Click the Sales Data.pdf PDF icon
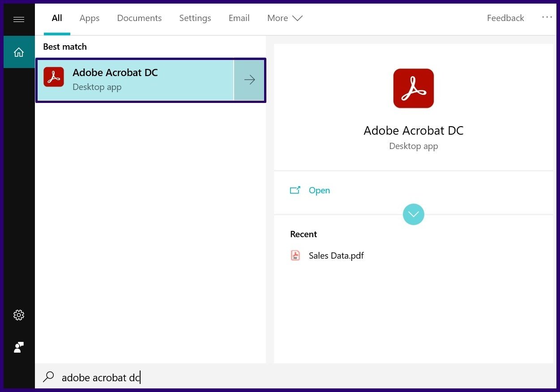 pyautogui.click(x=295, y=255)
